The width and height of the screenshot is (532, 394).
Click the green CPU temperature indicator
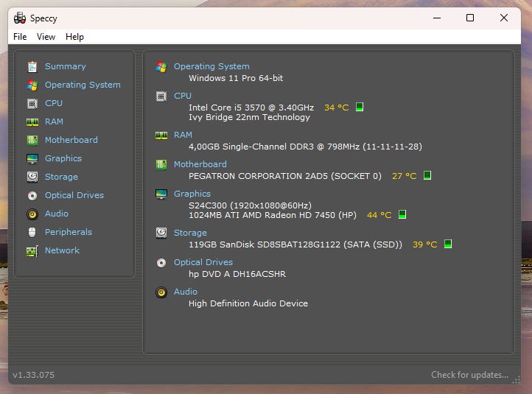tap(360, 108)
